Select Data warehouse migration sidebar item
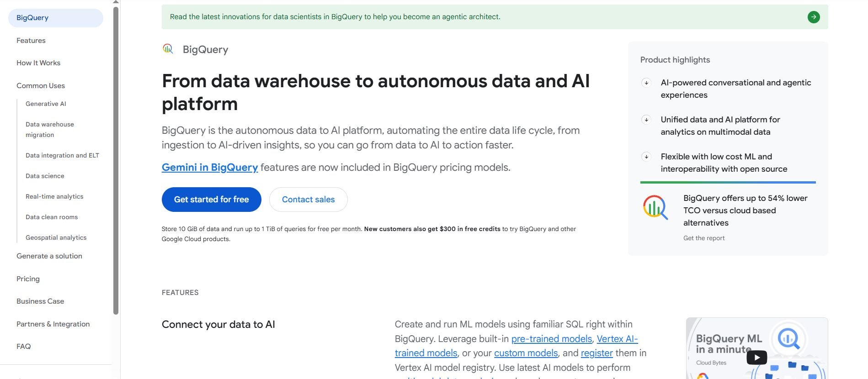 pos(49,130)
